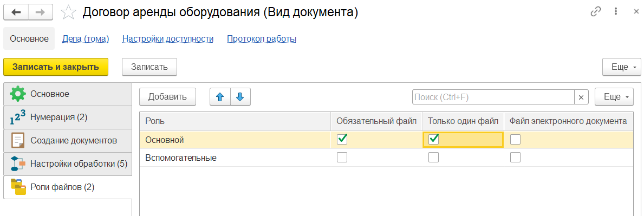Go back with the left arrow button
This screenshot has width=644, height=216.
[16, 12]
